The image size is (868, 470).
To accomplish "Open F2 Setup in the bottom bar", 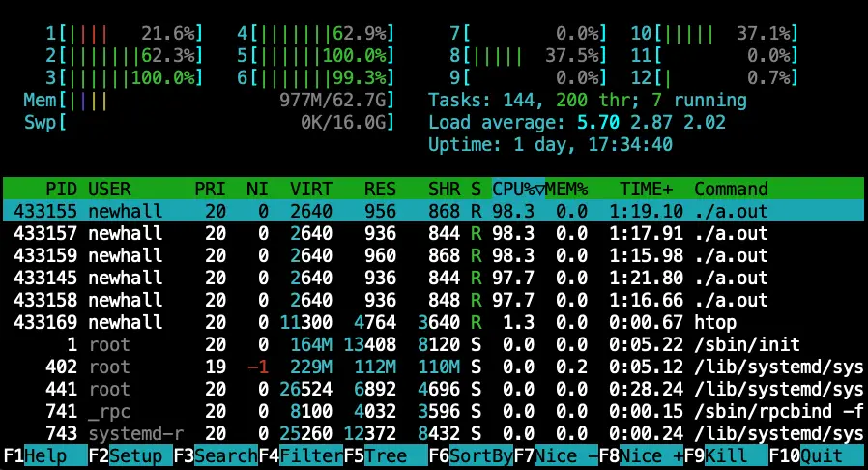I will coord(130,456).
